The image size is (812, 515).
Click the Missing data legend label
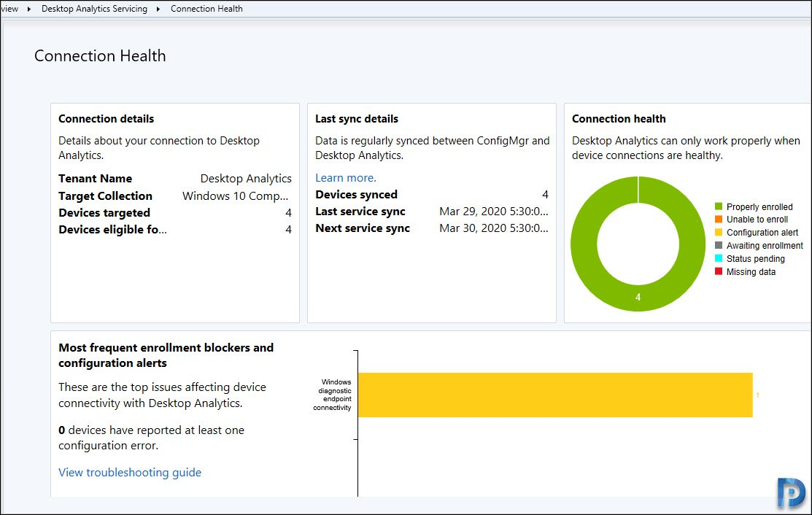[x=751, y=272]
